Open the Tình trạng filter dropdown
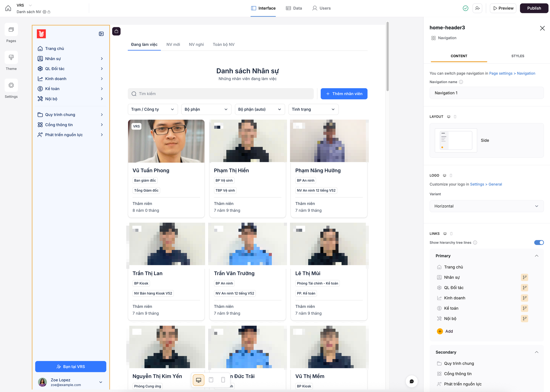This screenshot has width=550, height=392. click(313, 109)
